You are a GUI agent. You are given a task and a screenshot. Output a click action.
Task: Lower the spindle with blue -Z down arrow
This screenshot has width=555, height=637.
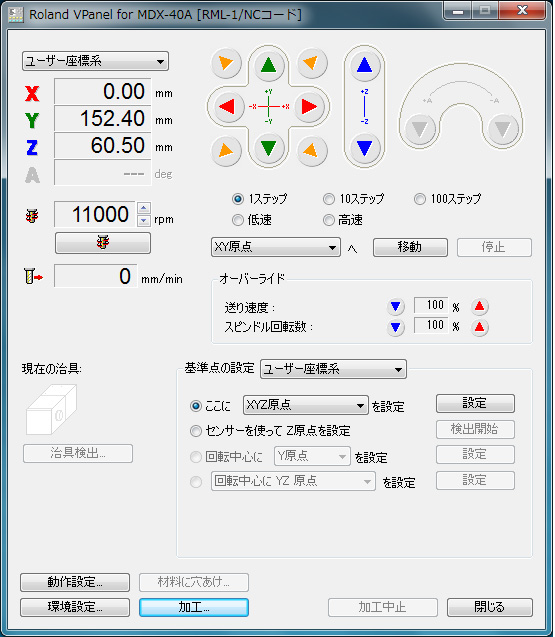point(364,148)
